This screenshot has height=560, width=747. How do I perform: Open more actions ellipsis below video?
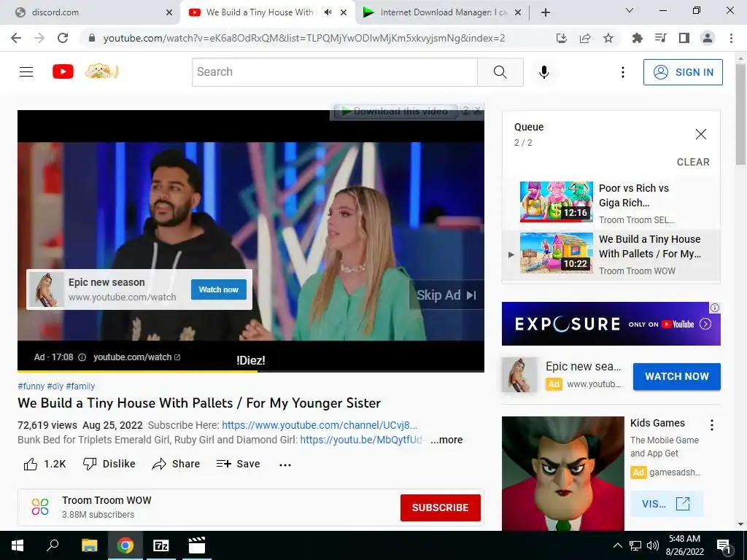click(285, 464)
